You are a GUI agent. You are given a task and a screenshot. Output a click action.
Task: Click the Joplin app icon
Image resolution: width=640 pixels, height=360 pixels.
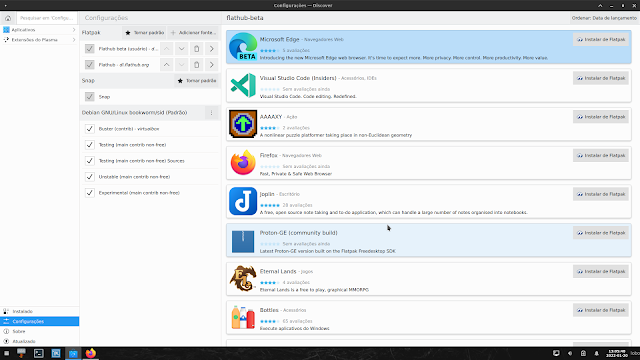[243, 201]
